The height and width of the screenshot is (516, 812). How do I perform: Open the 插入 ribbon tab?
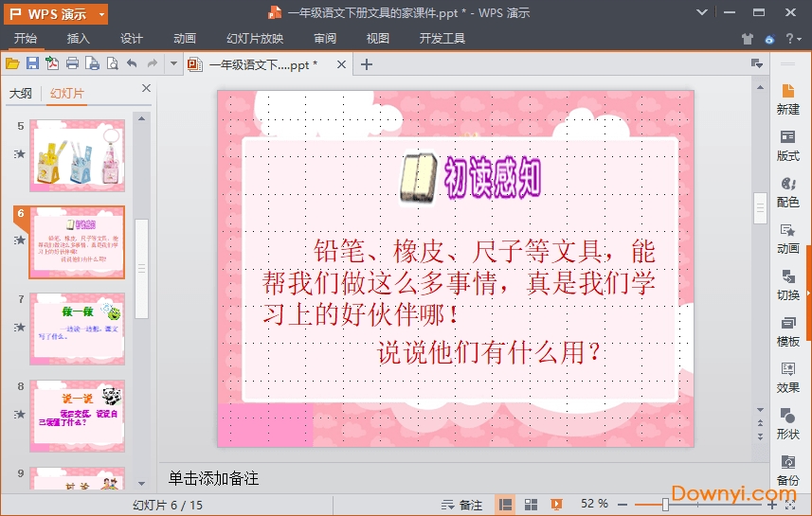(79, 39)
